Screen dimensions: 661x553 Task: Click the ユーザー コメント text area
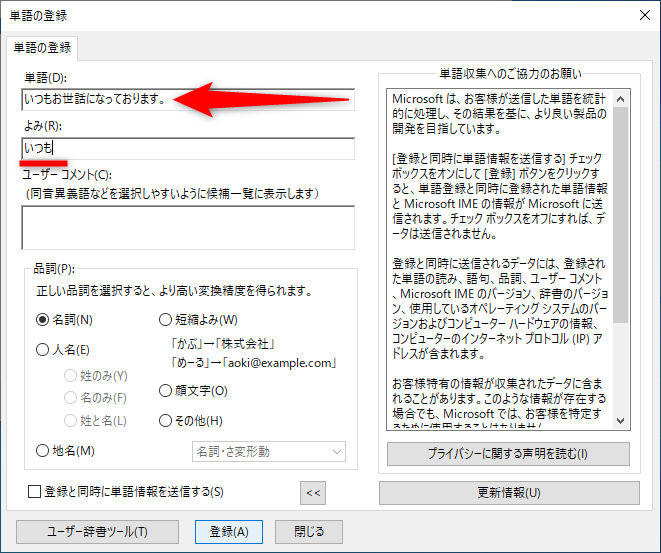(188, 228)
